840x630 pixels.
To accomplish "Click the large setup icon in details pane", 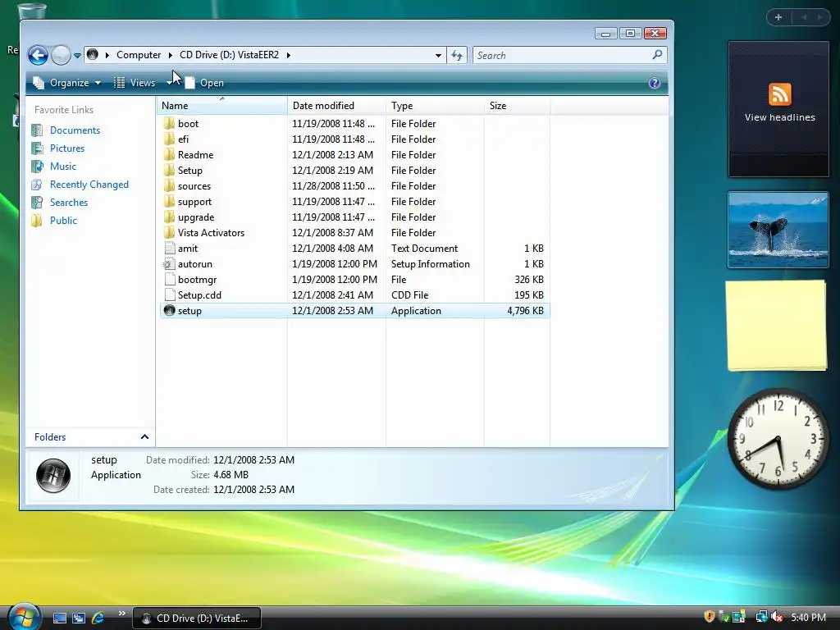I will [x=53, y=475].
